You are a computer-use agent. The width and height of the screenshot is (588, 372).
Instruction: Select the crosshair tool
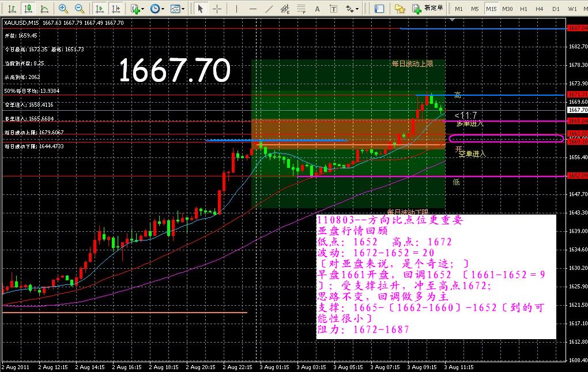click(x=217, y=9)
